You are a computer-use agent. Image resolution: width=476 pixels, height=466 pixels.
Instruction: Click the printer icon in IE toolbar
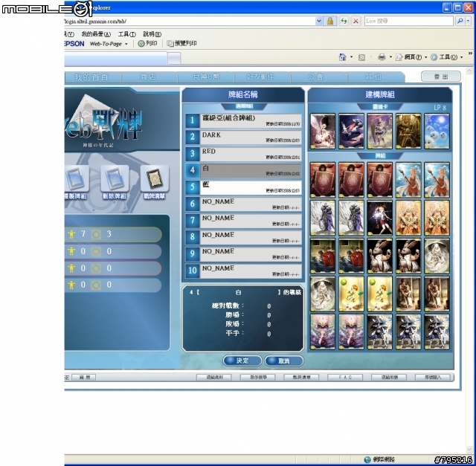click(x=382, y=57)
